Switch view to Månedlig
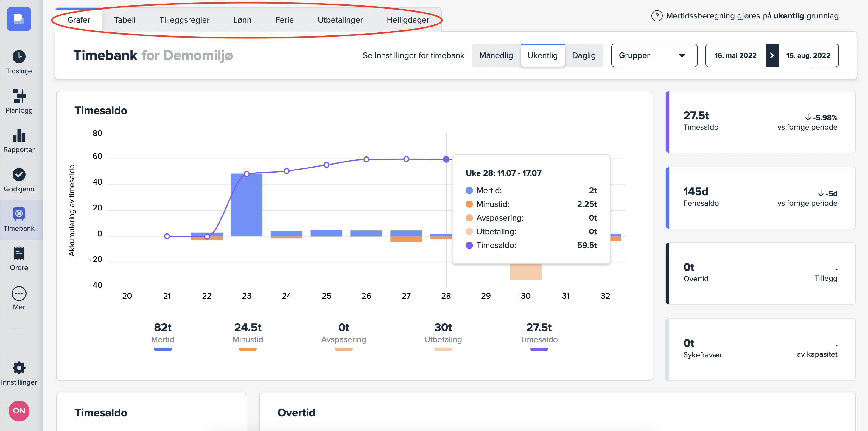868x431 pixels. pos(496,55)
